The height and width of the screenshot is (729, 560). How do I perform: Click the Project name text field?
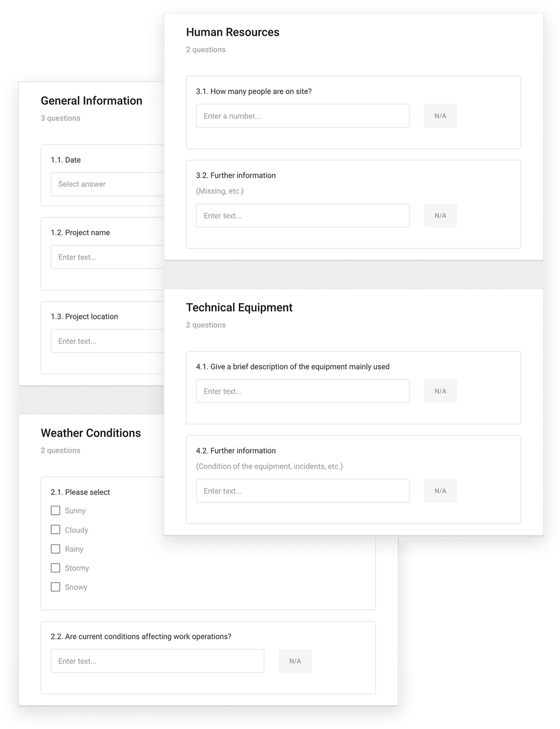pos(107,257)
